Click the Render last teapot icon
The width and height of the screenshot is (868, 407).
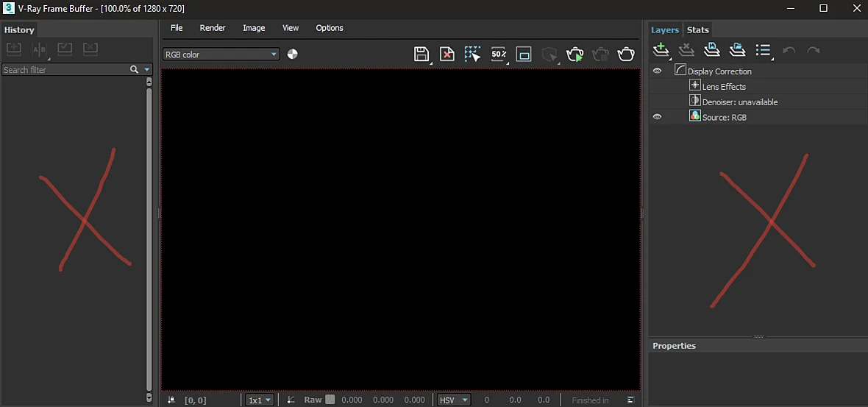[x=626, y=54]
